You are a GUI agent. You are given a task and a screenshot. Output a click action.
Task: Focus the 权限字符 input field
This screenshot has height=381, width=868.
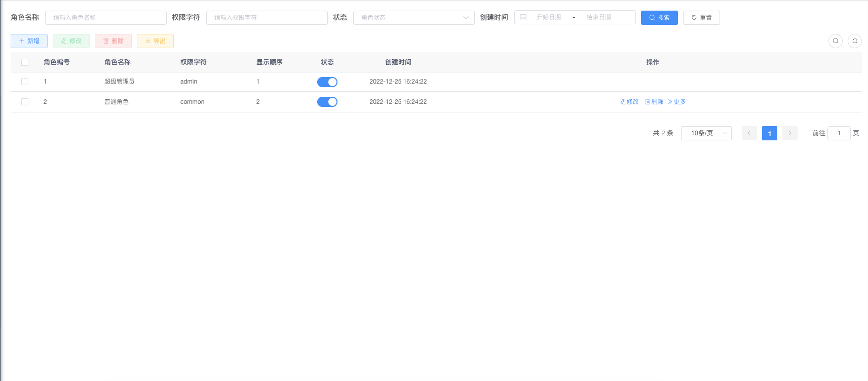[267, 18]
